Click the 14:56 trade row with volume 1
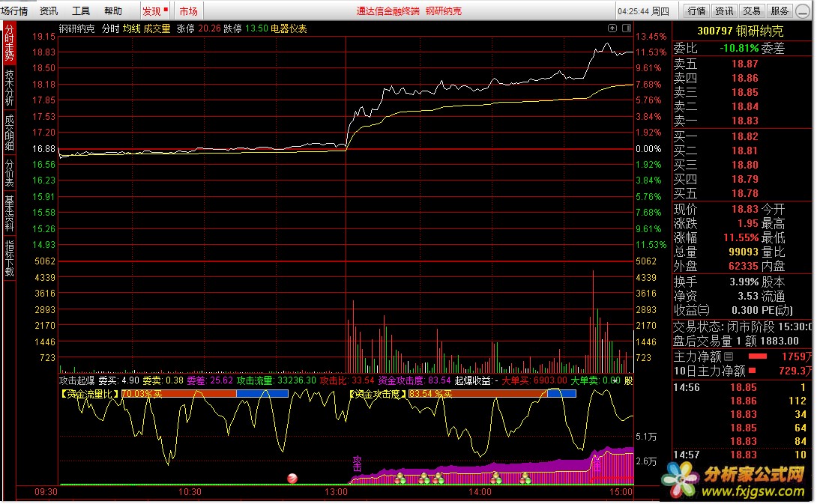Screen dimensions: 817x504 tap(740, 387)
